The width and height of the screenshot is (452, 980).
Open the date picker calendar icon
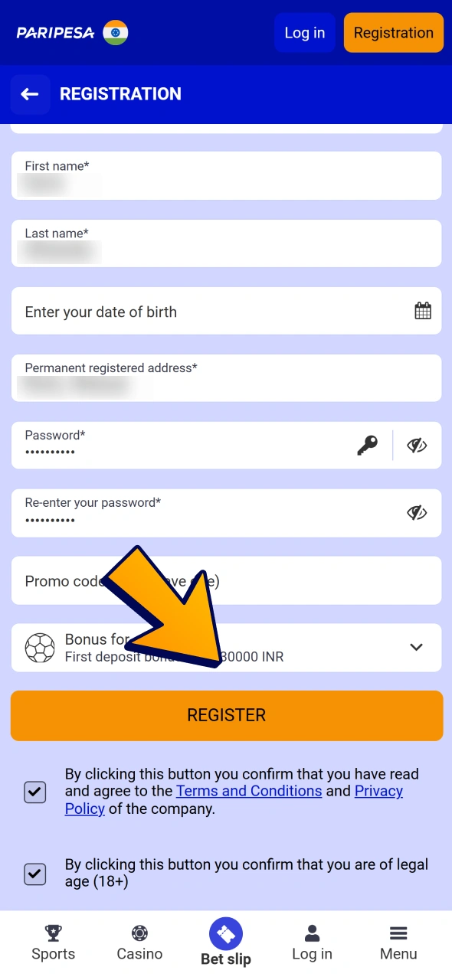[422, 311]
